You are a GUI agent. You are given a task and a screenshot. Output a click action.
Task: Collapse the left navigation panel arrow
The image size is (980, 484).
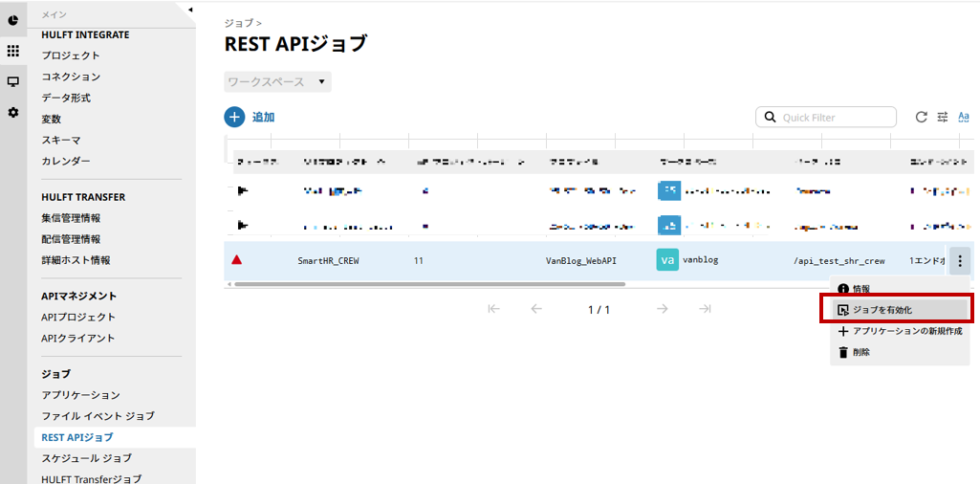[x=189, y=10]
